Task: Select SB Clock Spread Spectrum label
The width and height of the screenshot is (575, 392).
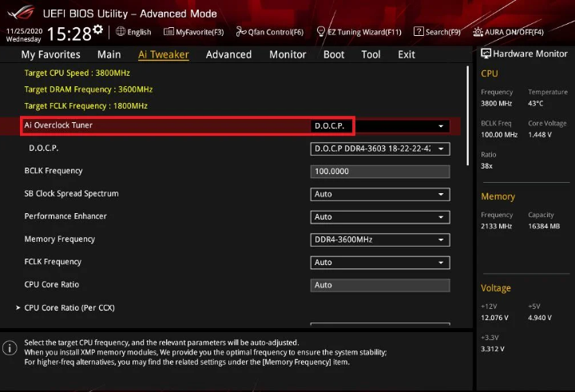Action: pos(72,194)
